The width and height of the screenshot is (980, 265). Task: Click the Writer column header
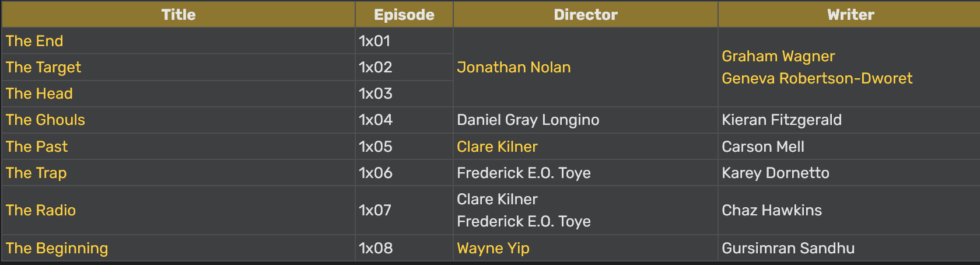[x=850, y=15]
